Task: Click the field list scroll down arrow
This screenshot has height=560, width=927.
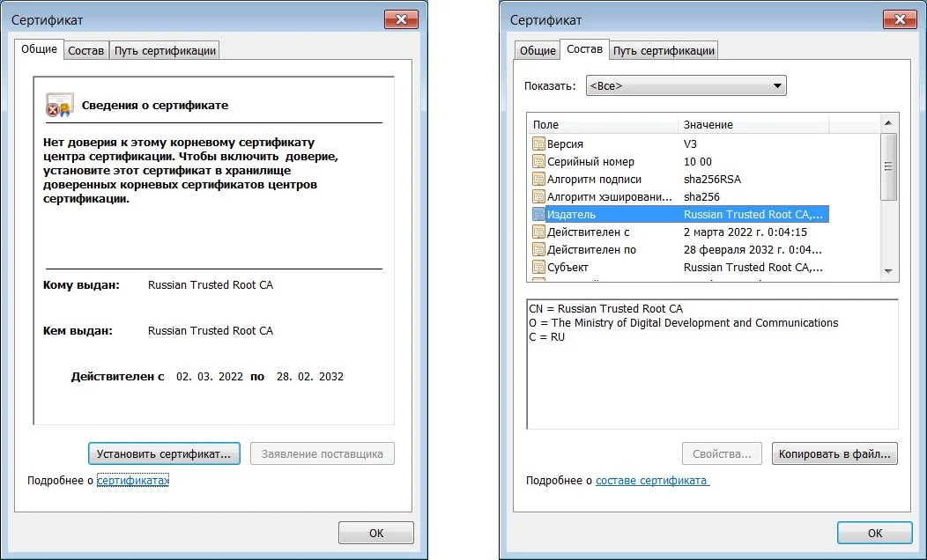Action: (888, 271)
